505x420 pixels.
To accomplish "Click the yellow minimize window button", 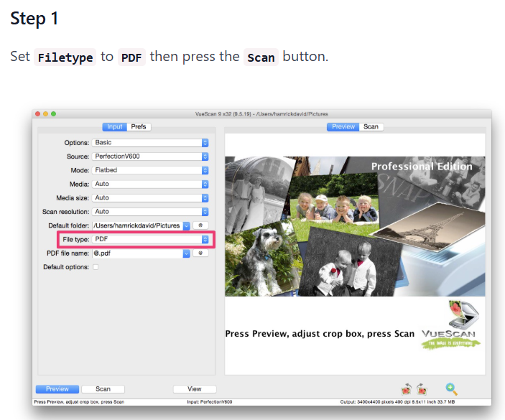I will pos(45,114).
